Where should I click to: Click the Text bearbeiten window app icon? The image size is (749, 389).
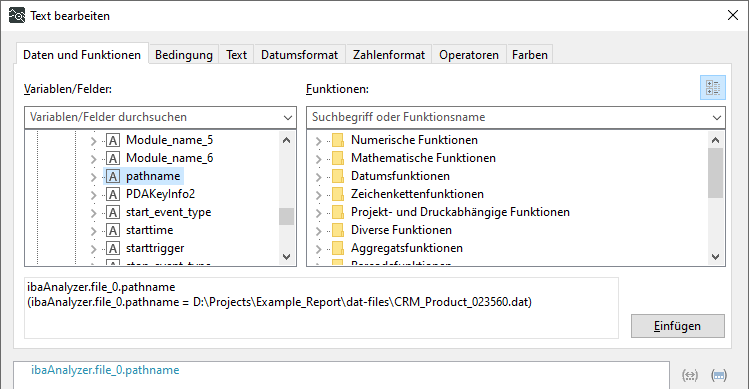tap(17, 15)
